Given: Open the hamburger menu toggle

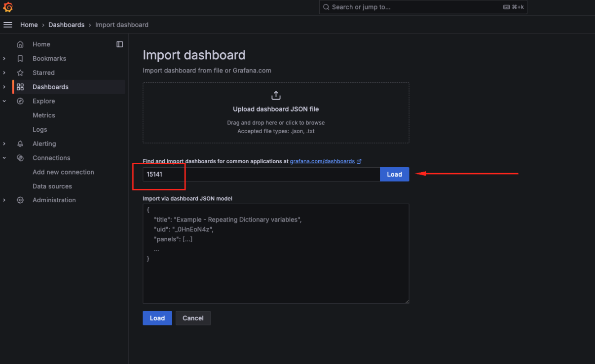Looking at the screenshot, I should pos(8,25).
